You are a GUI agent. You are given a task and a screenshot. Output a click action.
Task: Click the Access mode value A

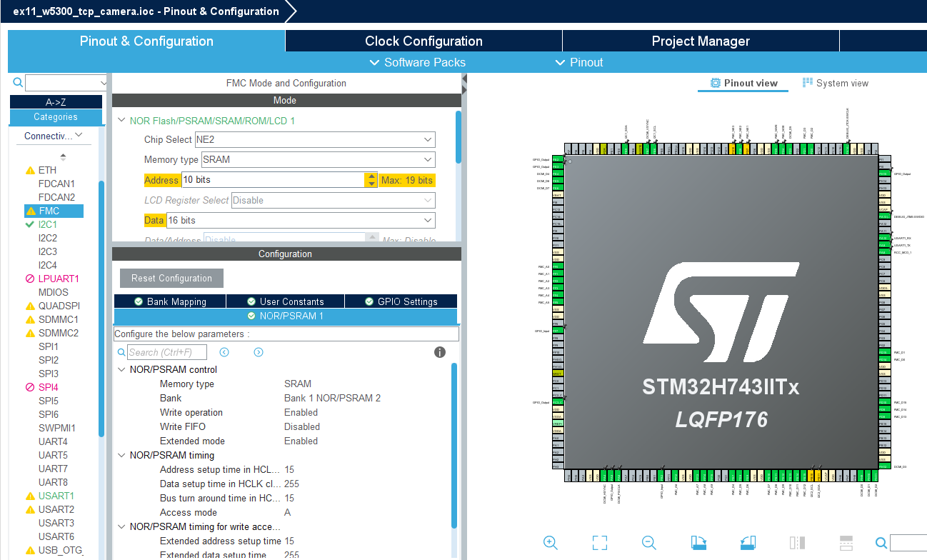pos(287,512)
